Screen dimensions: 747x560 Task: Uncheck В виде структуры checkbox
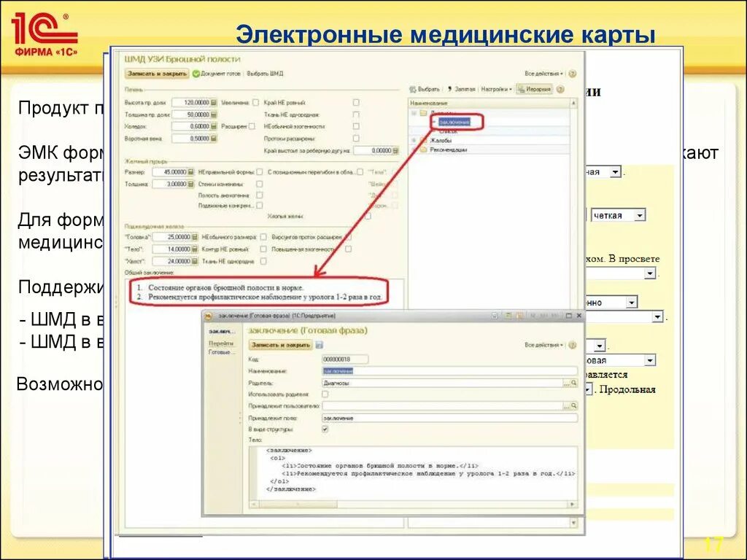325,429
